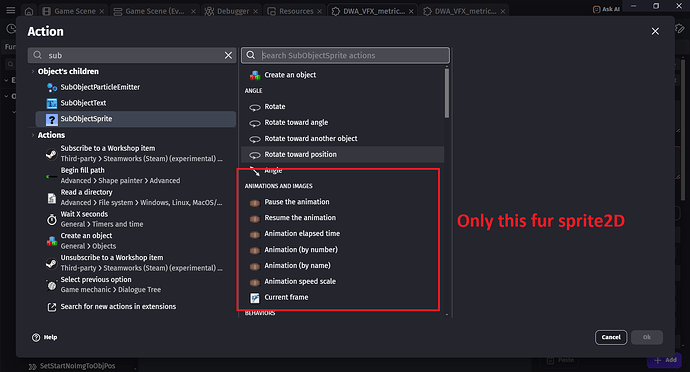
Task: Click the Animation elapsed time icon
Action: (x=255, y=234)
